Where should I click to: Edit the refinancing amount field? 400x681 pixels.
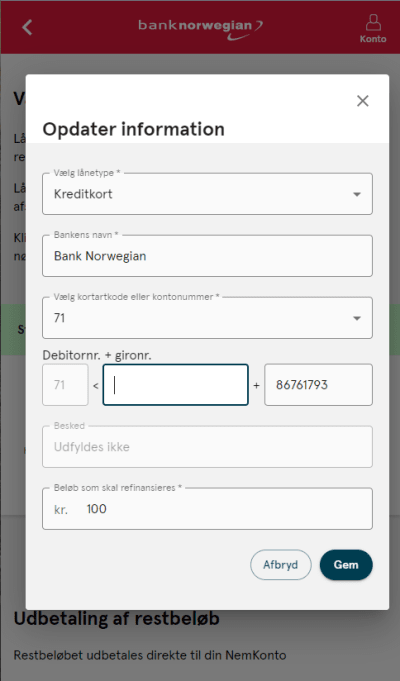(207, 509)
